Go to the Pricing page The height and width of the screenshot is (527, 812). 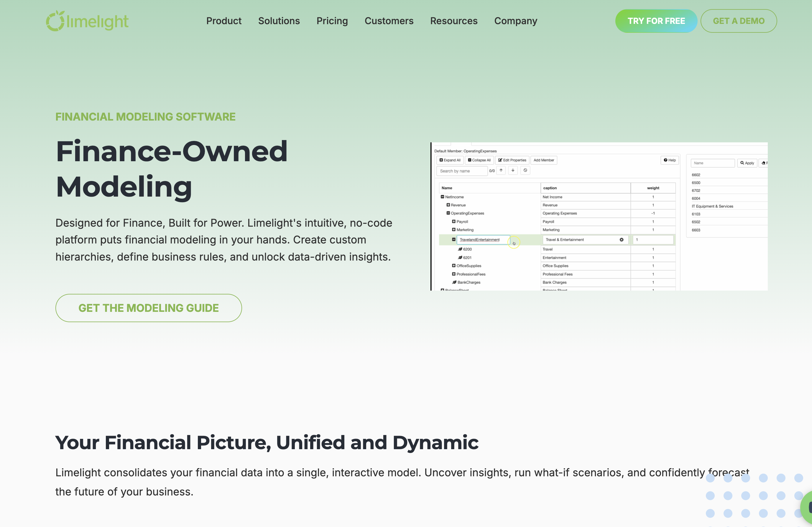(x=332, y=21)
